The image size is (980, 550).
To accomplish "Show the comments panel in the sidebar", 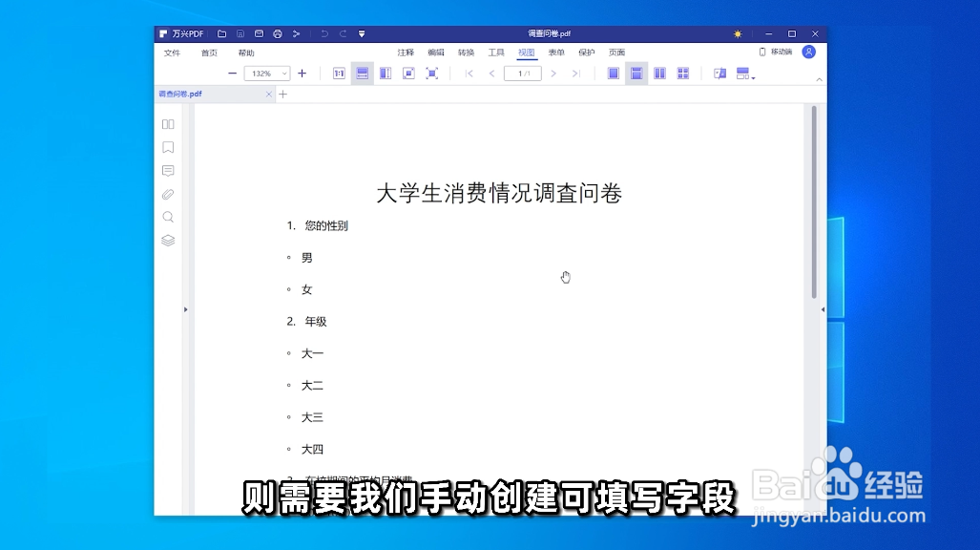I will (x=168, y=170).
